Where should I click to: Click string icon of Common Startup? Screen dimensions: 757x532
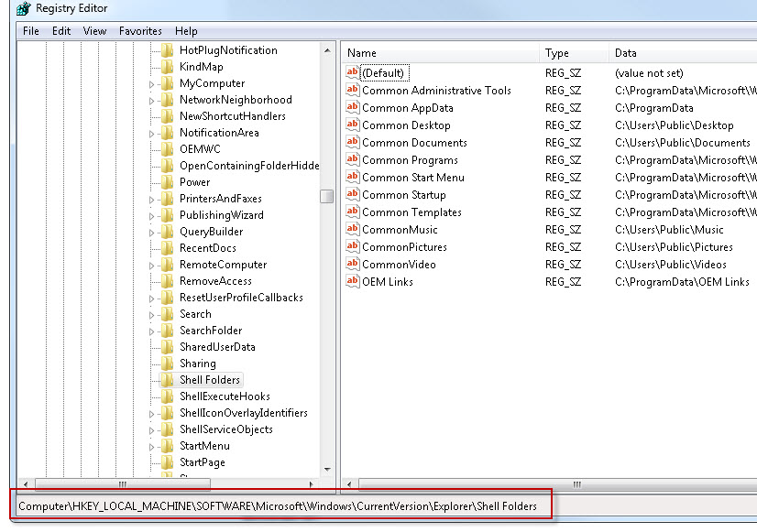[x=353, y=194]
